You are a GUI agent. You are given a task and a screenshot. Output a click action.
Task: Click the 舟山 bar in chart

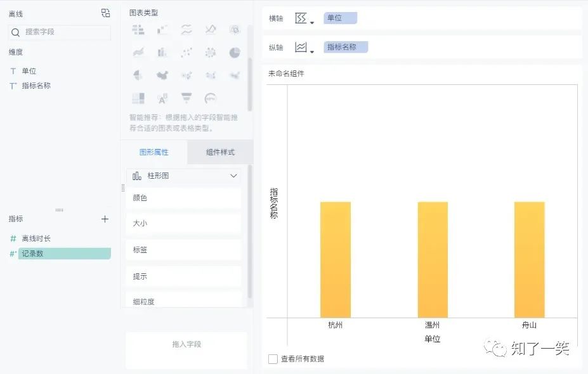coord(530,260)
